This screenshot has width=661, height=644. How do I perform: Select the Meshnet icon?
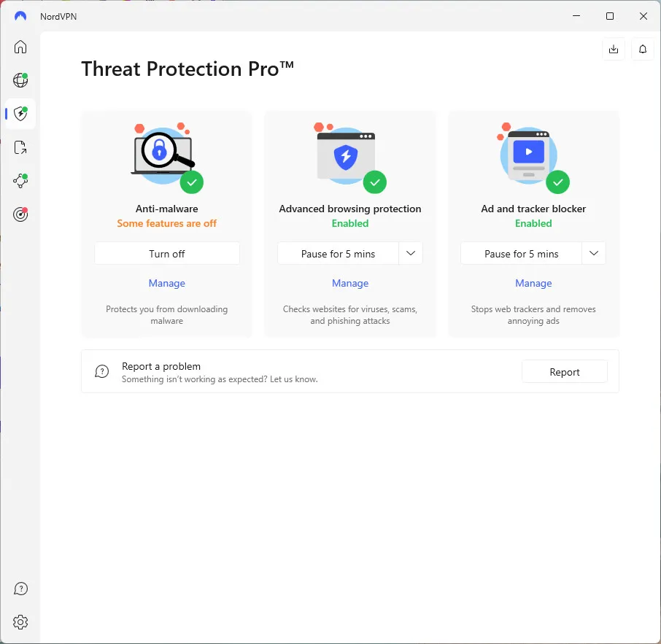[x=20, y=181]
